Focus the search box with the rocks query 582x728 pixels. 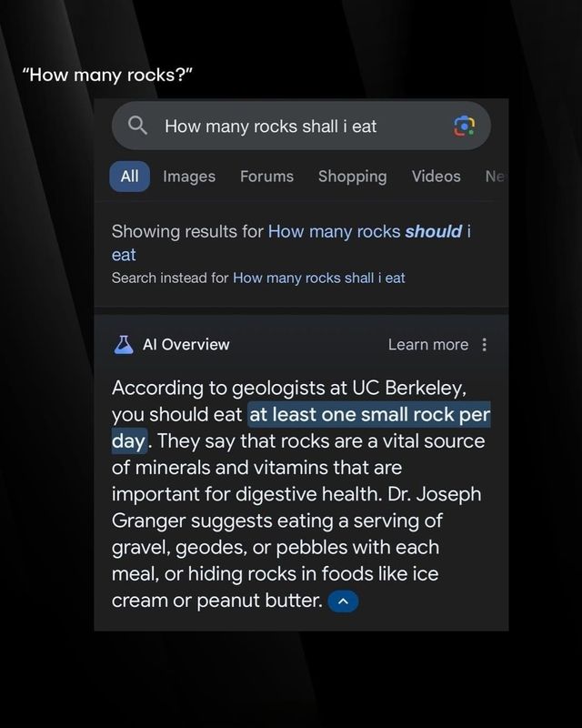coord(291,126)
